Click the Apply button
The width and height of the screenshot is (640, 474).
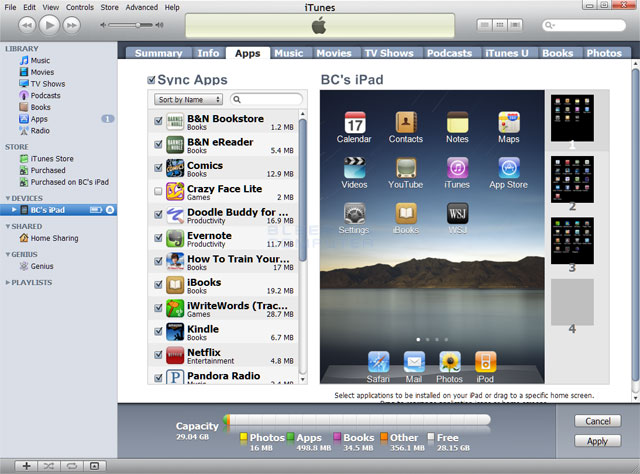[x=598, y=441]
